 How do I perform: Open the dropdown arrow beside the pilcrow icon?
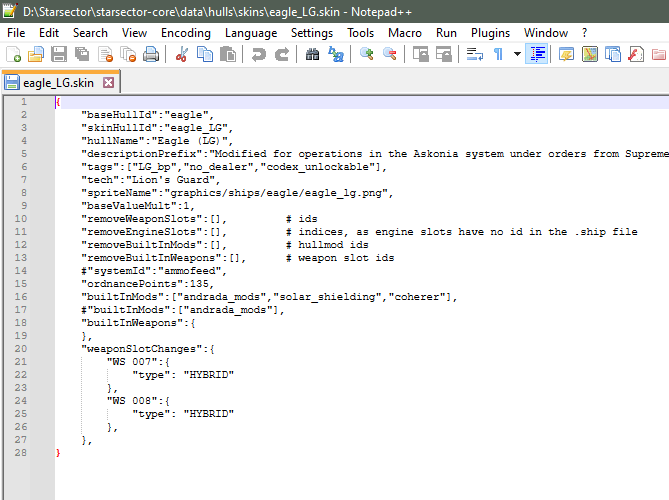[x=517, y=55]
